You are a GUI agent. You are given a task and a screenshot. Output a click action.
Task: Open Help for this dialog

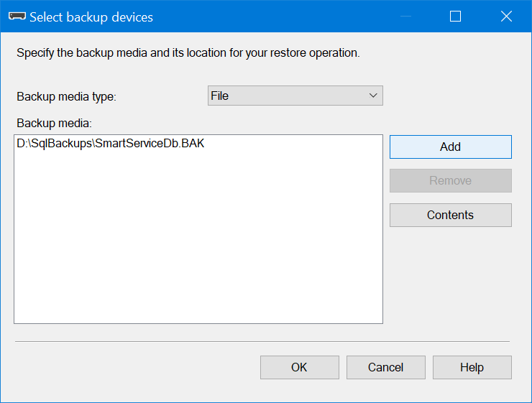click(x=472, y=367)
